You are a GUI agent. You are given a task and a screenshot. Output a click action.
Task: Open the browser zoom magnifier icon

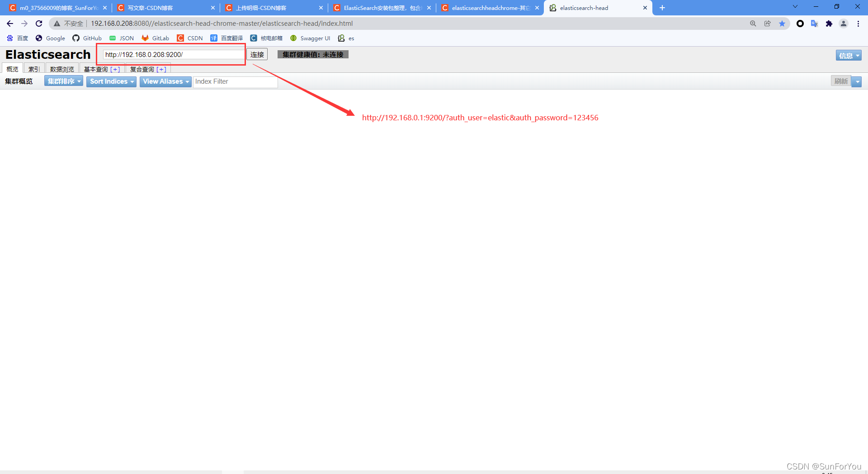753,24
